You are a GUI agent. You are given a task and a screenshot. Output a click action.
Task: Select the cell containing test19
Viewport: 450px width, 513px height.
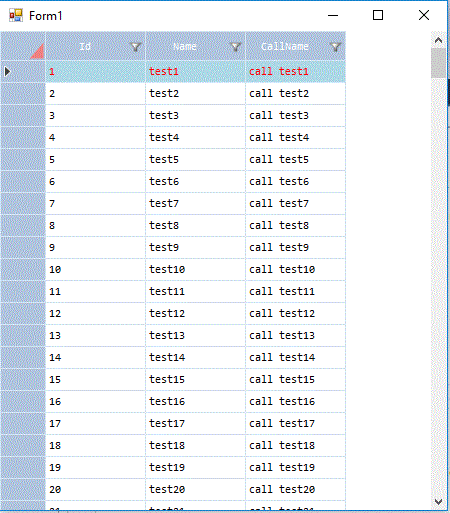195,467
